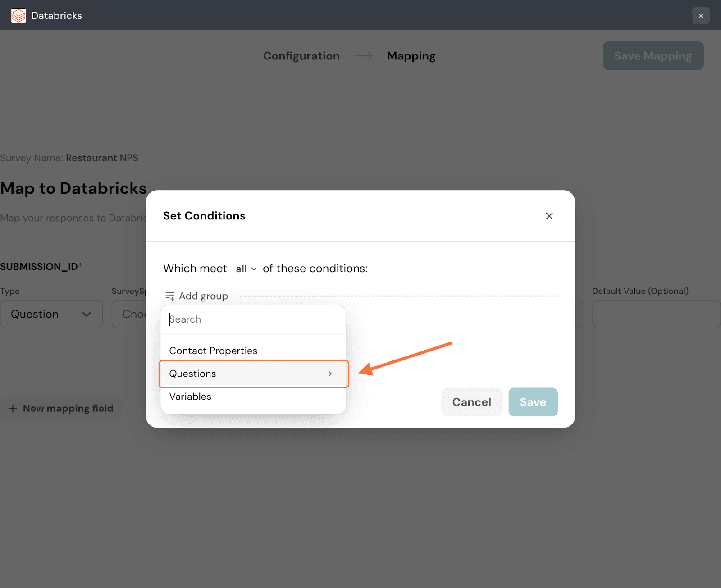Close the Databricks panel with X
The image size is (721, 588).
(x=700, y=16)
